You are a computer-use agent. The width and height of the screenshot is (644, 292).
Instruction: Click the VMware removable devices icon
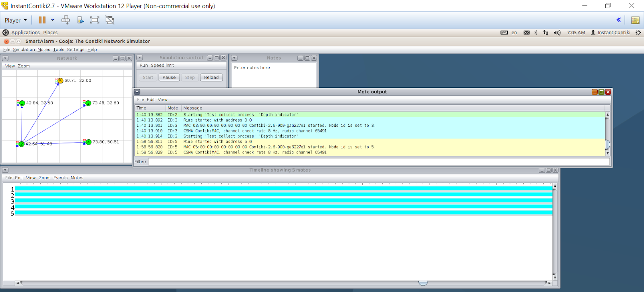point(80,20)
